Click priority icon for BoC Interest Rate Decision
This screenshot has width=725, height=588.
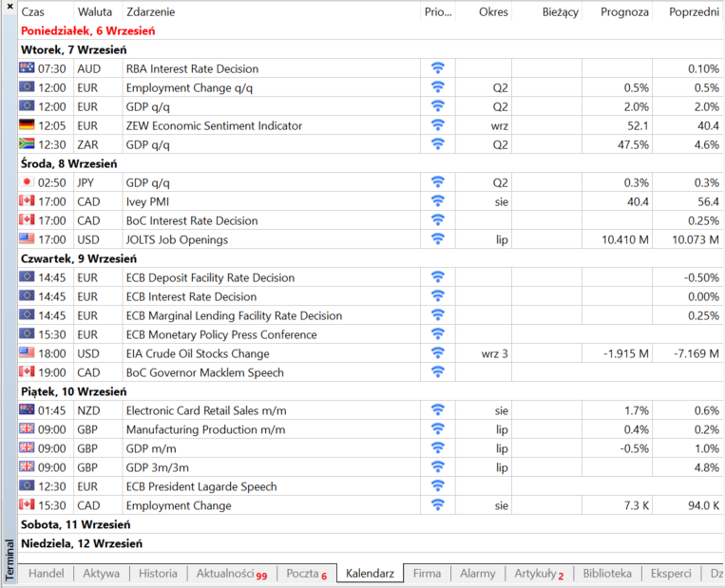coord(437,220)
